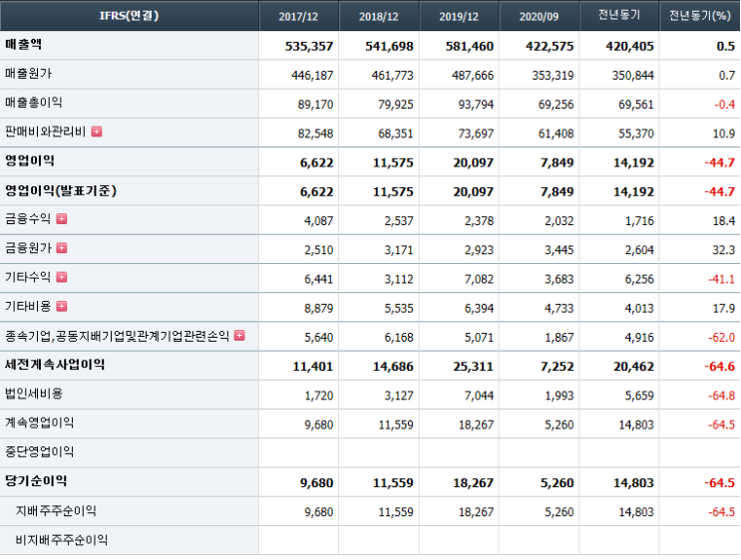The height and width of the screenshot is (560, 741).
Task: Click the 지배주주순이익 sub-row label
Action: pos(56,510)
